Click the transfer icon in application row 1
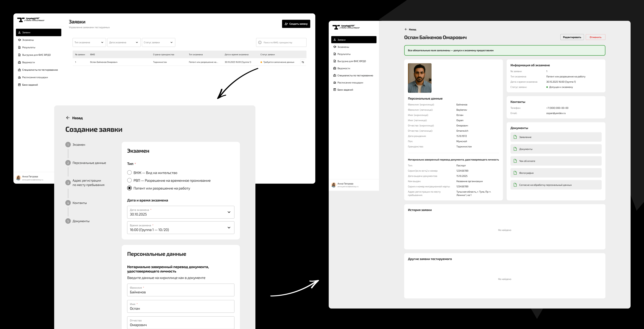This screenshot has width=644, height=329. pyautogui.click(x=303, y=62)
